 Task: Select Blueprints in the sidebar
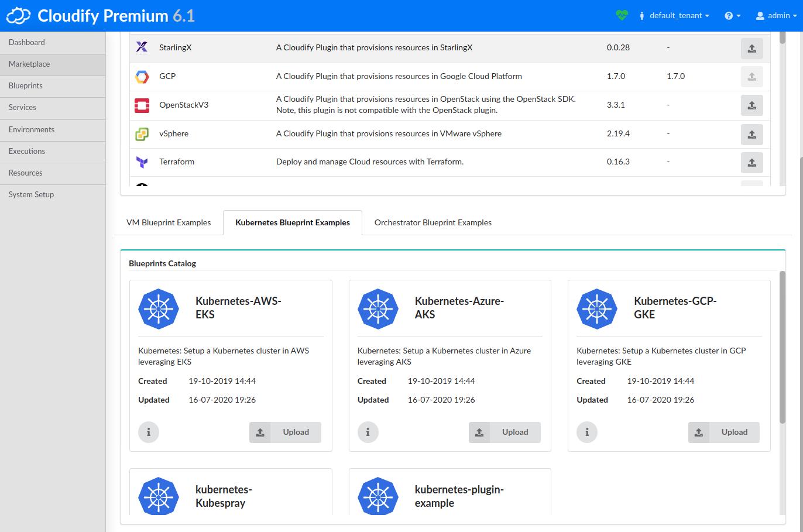[x=25, y=86]
